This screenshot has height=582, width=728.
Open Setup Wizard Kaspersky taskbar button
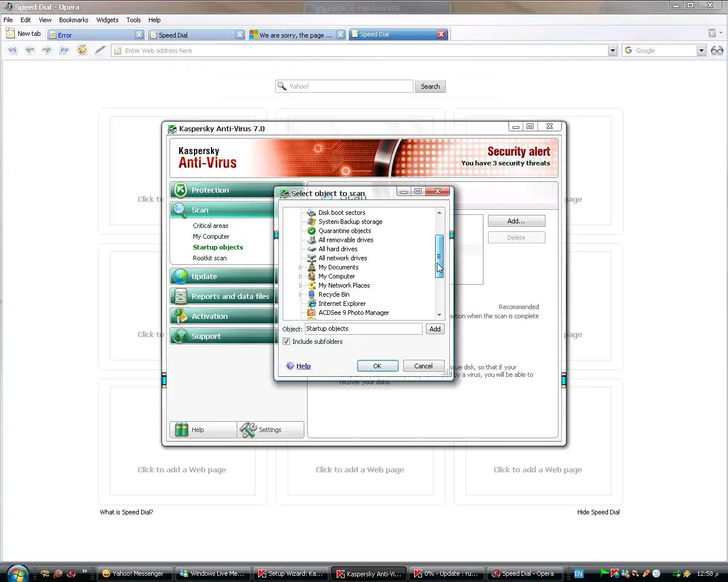(290, 573)
